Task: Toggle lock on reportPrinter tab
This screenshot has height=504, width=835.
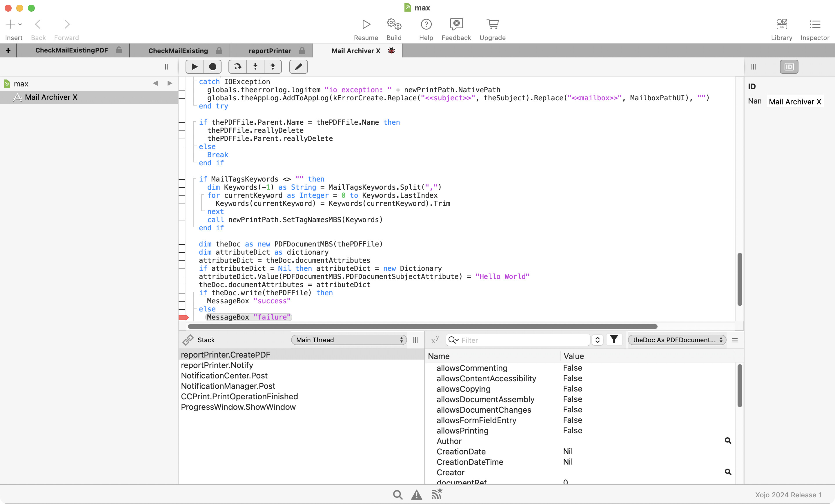Action: 302,50
